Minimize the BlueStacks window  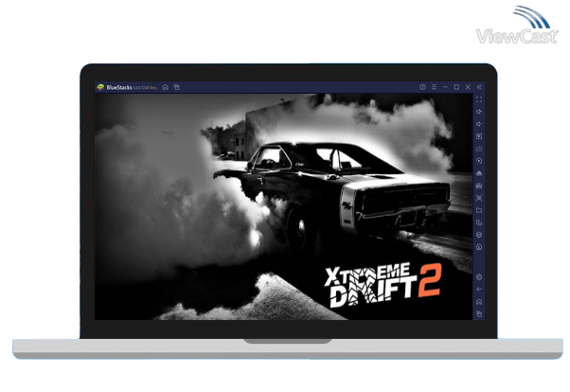click(x=445, y=87)
